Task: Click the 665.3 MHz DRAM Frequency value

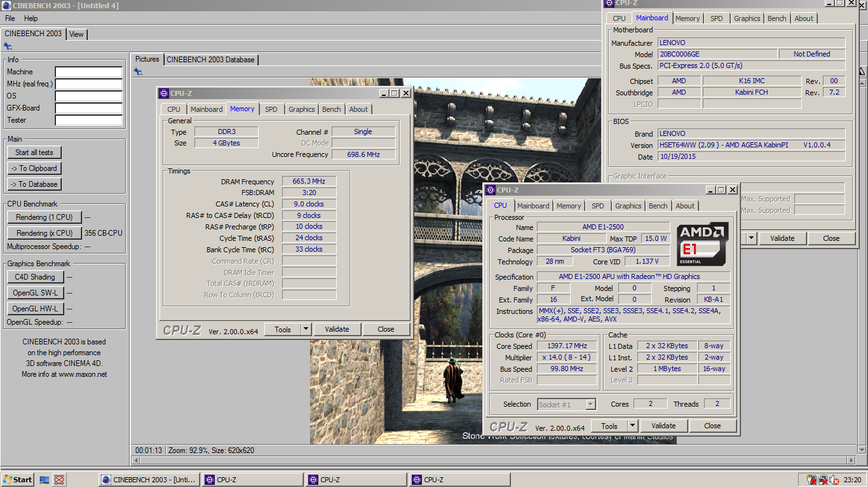Action: 309,182
